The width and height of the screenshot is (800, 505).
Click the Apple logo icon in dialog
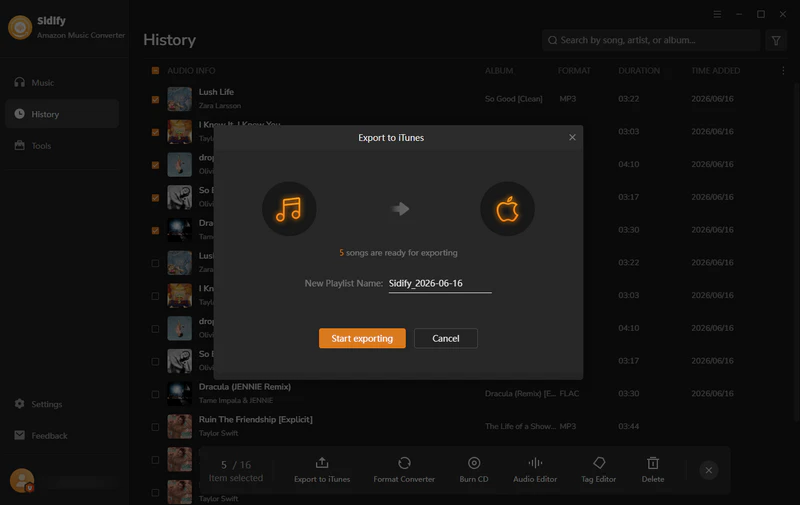507,209
